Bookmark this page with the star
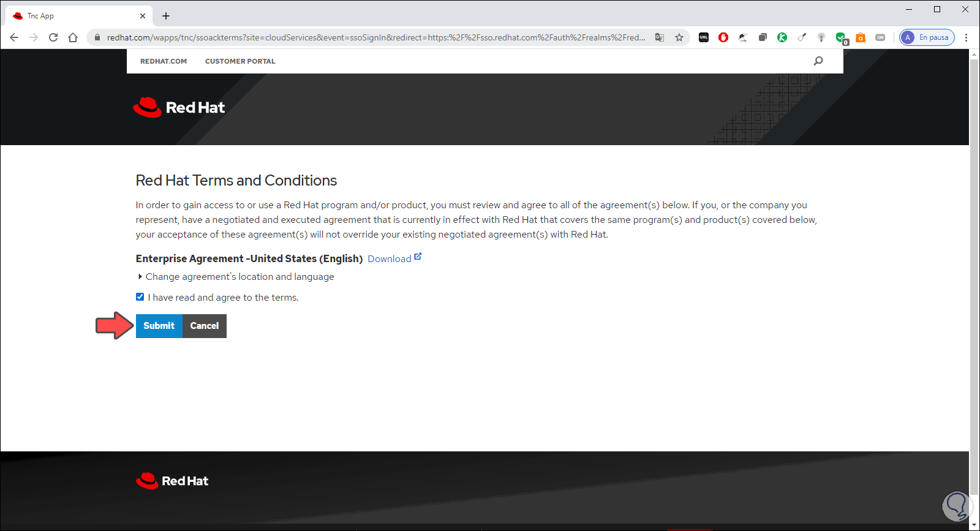The image size is (980, 531). pyautogui.click(x=679, y=37)
